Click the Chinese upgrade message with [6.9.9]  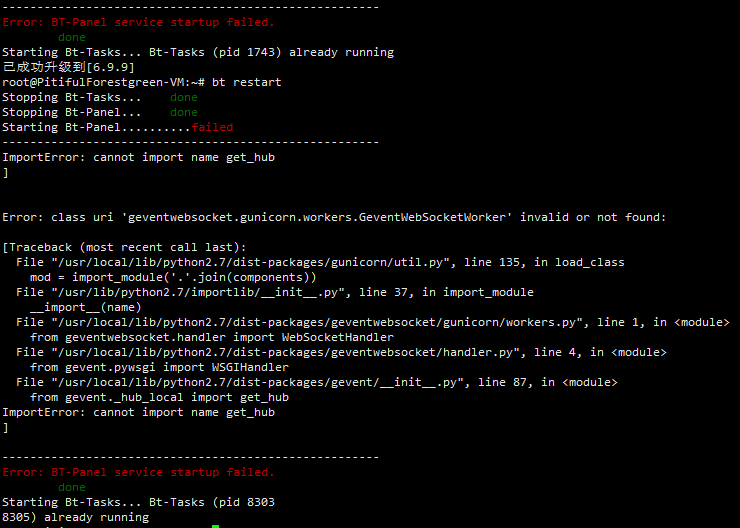(x=68, y=67)
